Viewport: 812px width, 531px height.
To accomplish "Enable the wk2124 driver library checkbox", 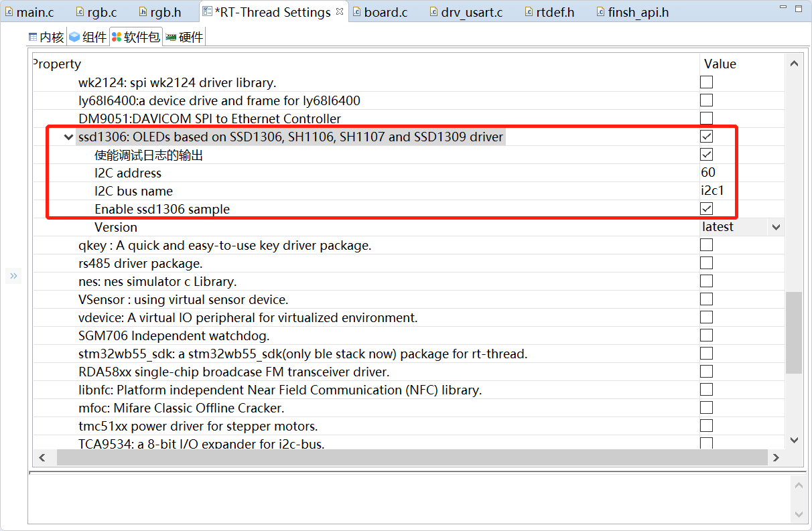I will point(706,82).
